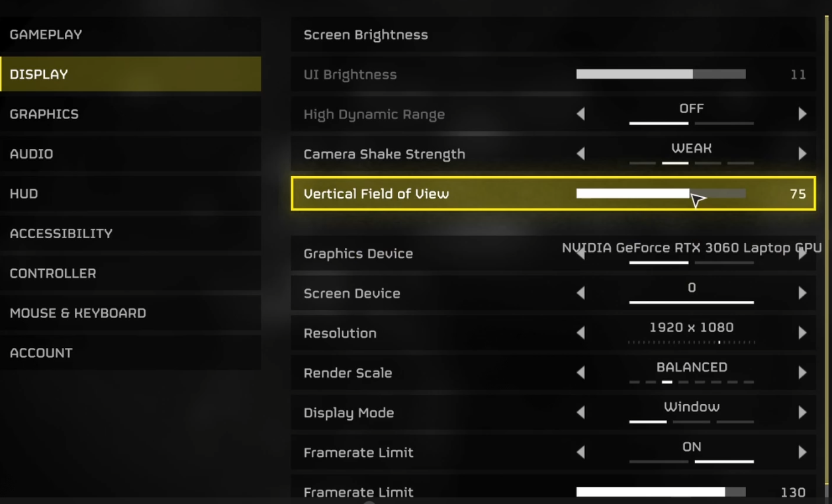
Task: Click left arrow for Render Scale
Action: click(580, 373)
